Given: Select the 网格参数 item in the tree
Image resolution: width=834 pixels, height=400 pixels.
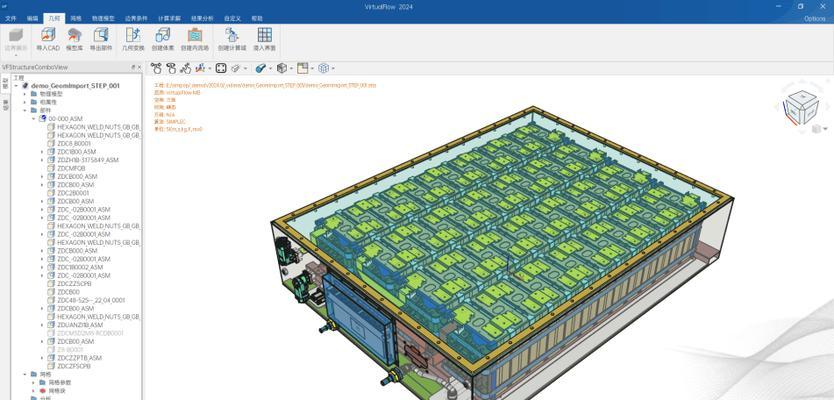Looking at the screenshot, I should (60, 382).
